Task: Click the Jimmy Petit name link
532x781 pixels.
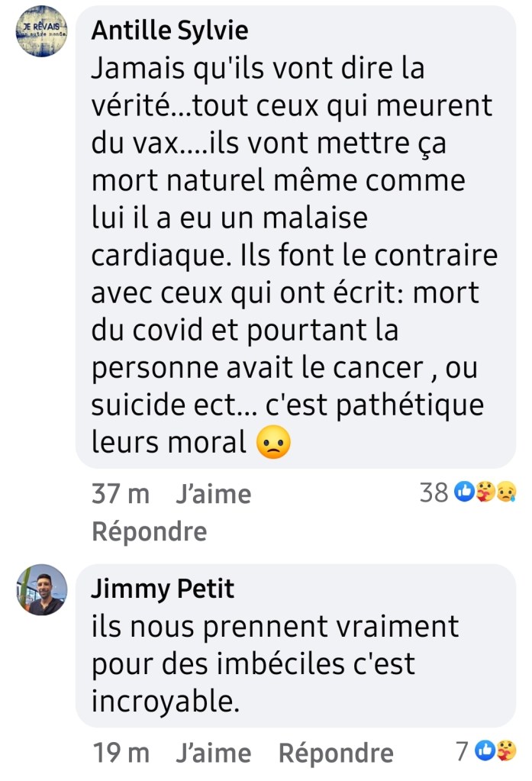Action: pos(163,589)
